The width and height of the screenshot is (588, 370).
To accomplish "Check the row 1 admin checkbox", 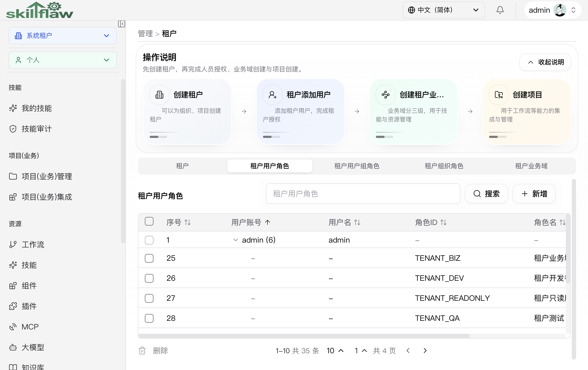I will click(149, 240).
